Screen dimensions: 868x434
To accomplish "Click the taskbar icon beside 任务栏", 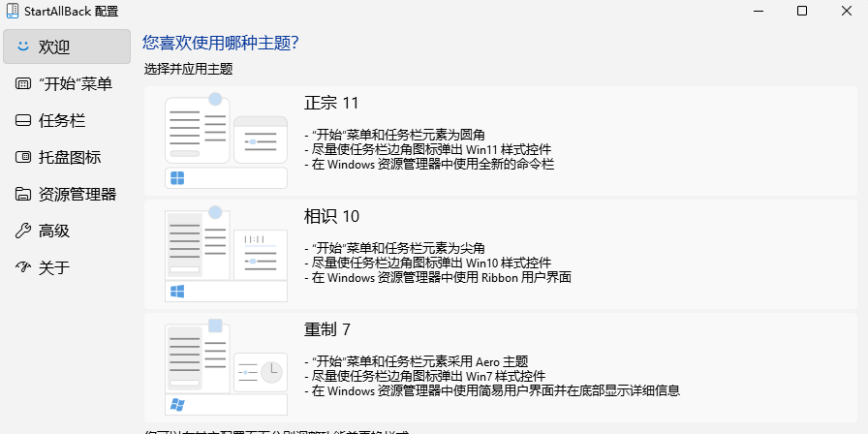I will [22, 121].
